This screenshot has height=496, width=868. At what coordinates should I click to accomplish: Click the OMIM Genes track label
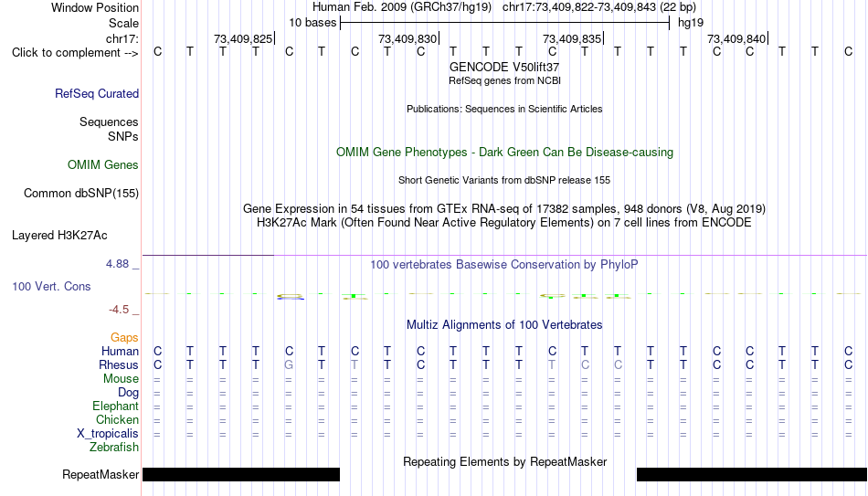[103, 165]
